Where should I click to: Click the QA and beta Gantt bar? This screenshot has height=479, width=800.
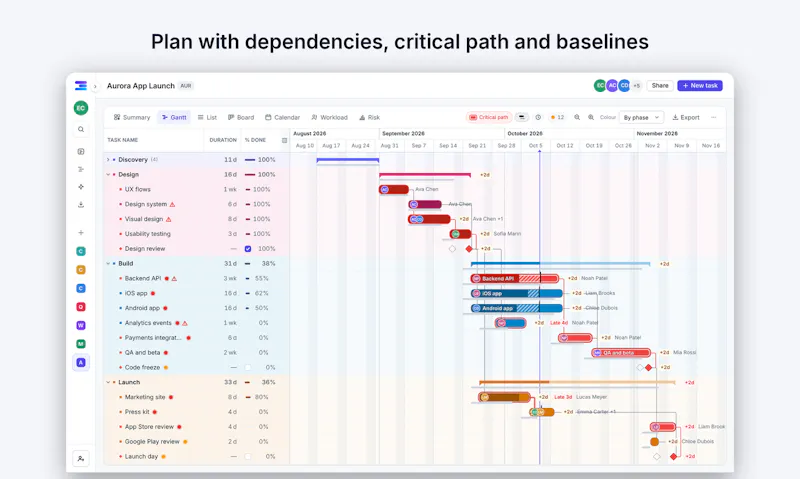[621, 352]
